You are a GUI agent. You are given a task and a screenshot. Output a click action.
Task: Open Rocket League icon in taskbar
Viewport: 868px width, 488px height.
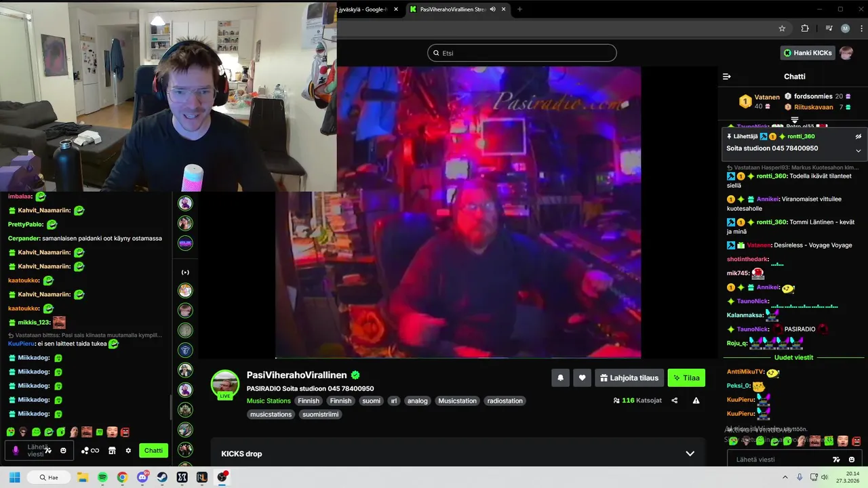(202, 477)
